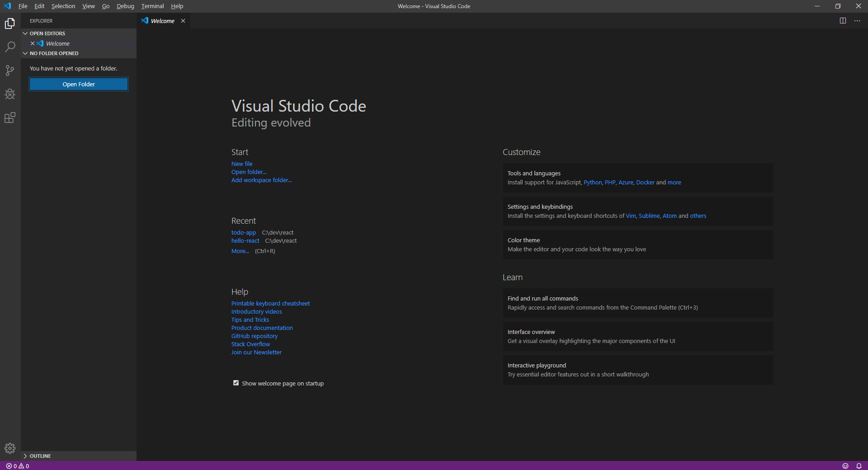Open the notifications bell
Screen dimensions: 868x470
859,466
